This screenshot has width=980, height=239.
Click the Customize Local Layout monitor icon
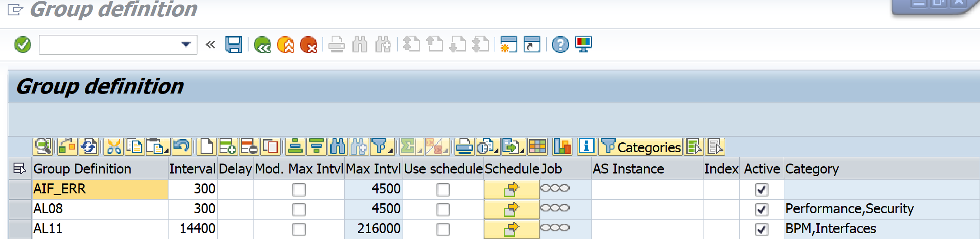[583, 45]
